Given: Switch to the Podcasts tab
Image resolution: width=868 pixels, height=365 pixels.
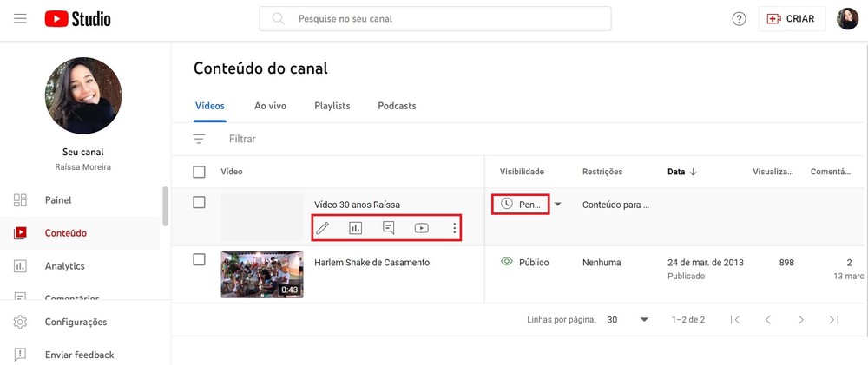Looking at the screenshot, I should pyautogui.click(x=397, y=106).
